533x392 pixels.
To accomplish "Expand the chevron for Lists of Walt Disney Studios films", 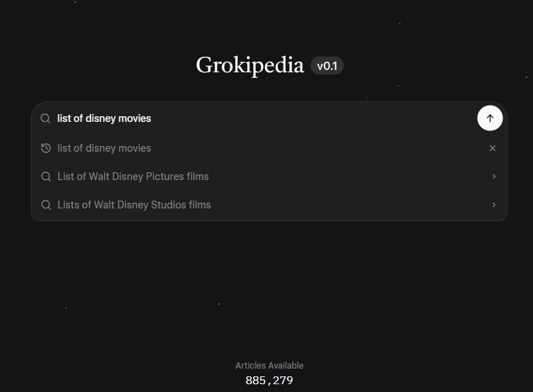I will pos(494,205).
